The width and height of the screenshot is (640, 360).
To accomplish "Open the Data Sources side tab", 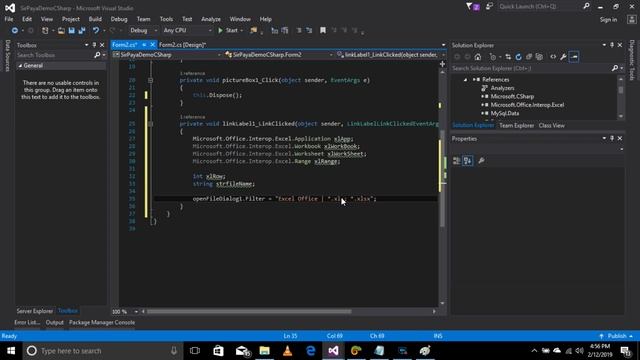I will point(7,56).
